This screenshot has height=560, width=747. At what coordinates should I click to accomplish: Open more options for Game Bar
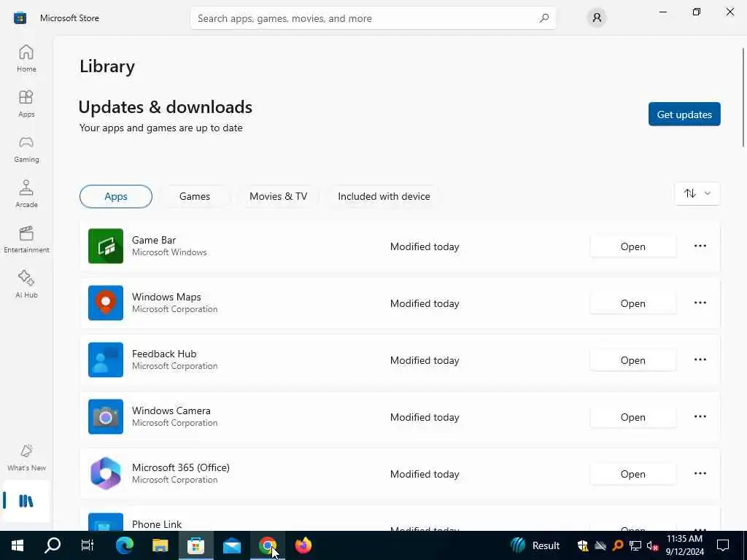pyautogui.click(x=700, y=246)
